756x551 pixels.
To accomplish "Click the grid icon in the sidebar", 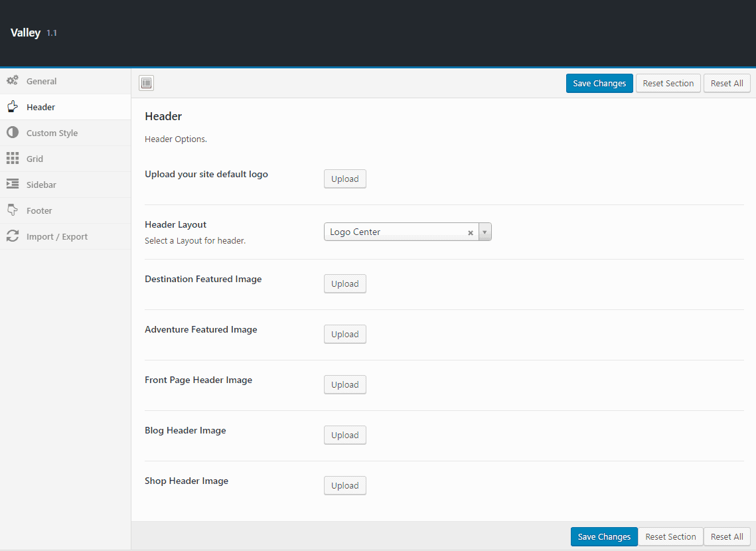I will [x=13, y=158].
